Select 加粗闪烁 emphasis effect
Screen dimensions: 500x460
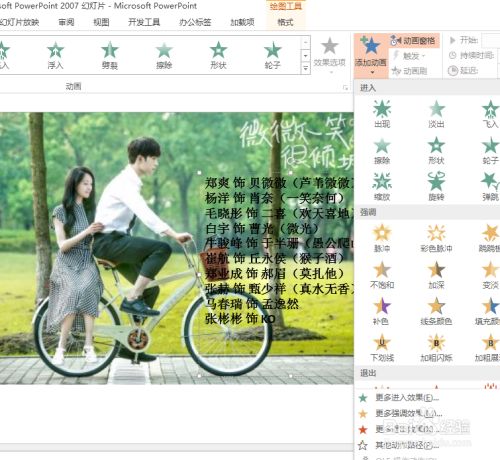436,348
